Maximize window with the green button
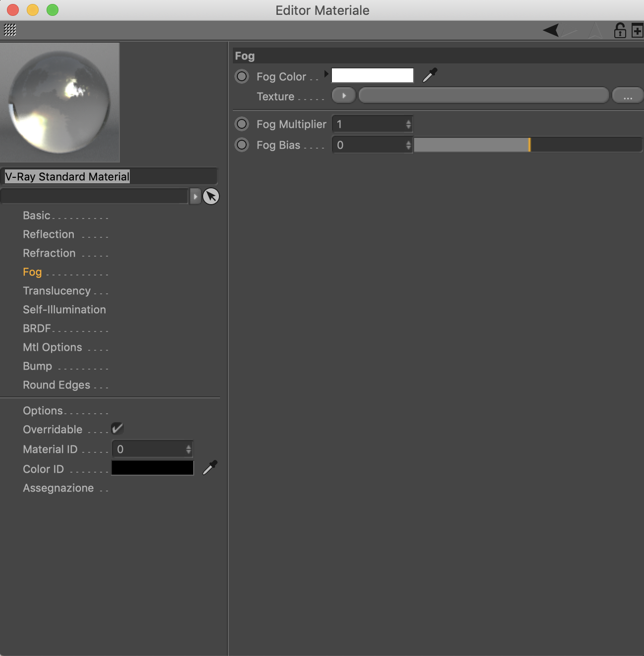 53,10
